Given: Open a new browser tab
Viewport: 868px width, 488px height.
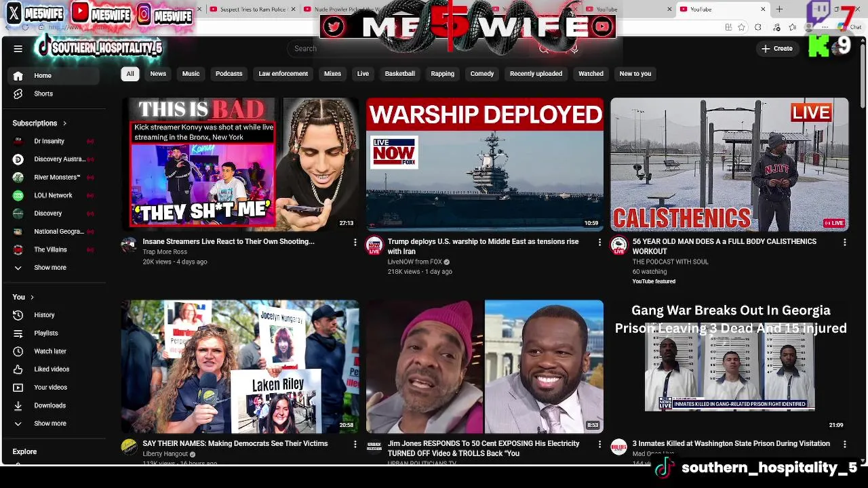Looking at the screenshot, I should pos(779,9).
